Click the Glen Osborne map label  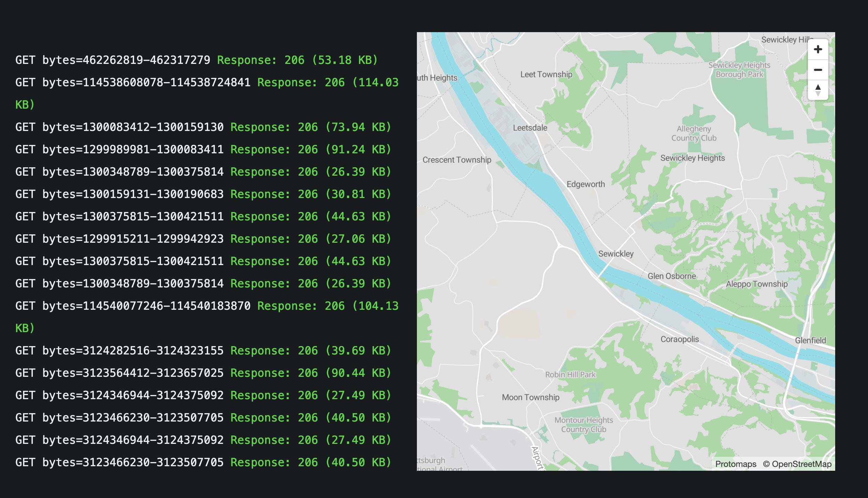(671, 276)
